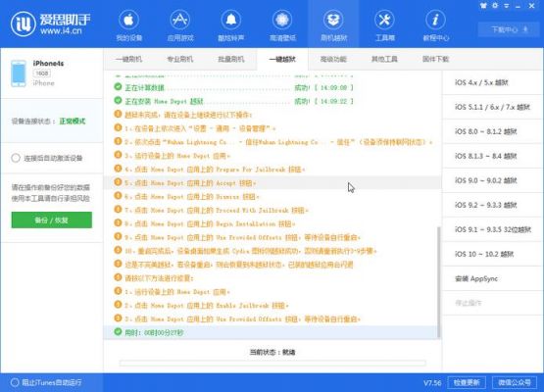The width and height of the screenshot is (544, 392).
Task: Click the green 备份 / 恢复 button
Action: pos(52,220)
